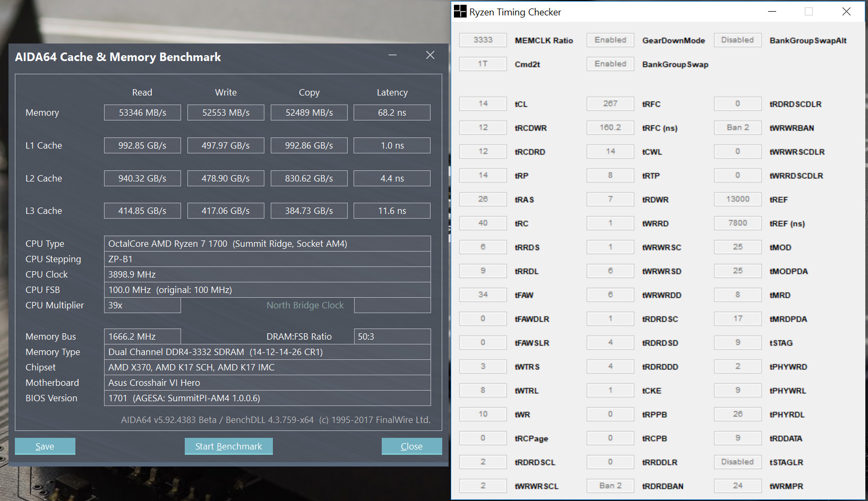Click the tWRWRBAN field showing Ban 2

738,127
